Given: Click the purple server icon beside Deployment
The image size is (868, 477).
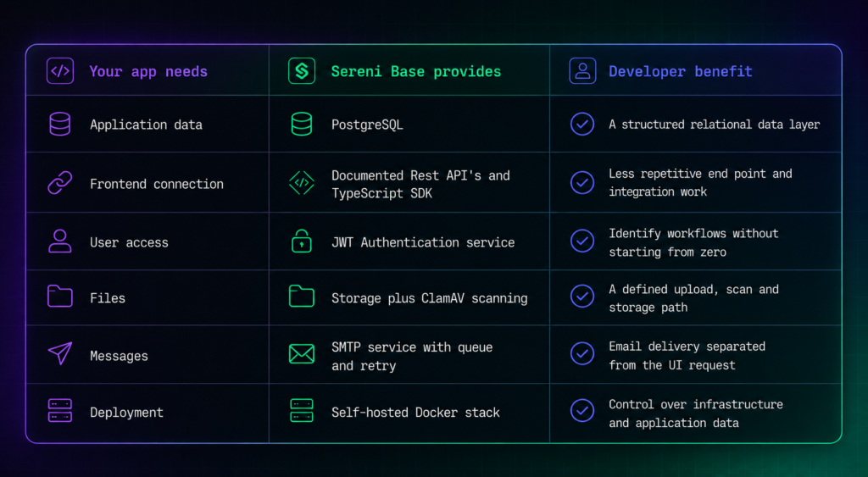Looking at the screenshot, I should [60, 411].
